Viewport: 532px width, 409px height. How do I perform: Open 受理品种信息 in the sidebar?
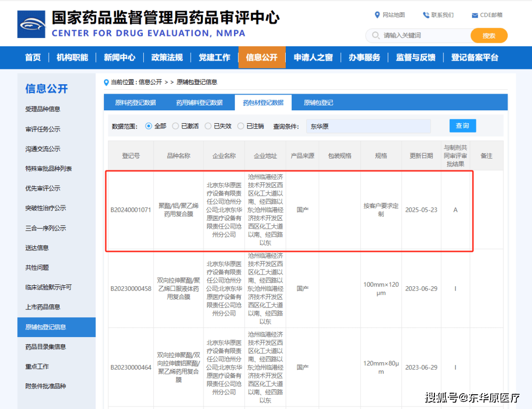tap(43, 109)
